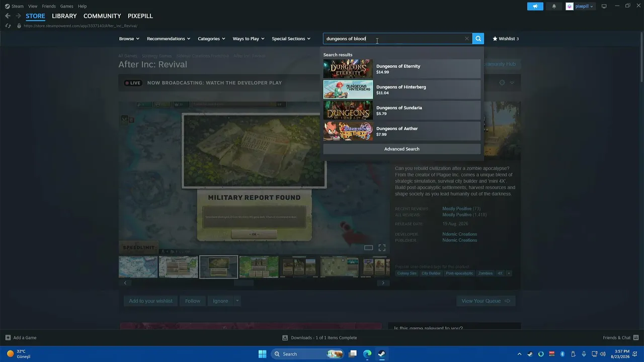Open the Games menu
This screenshot has height=362, width=644.
(x=66, y=6)
